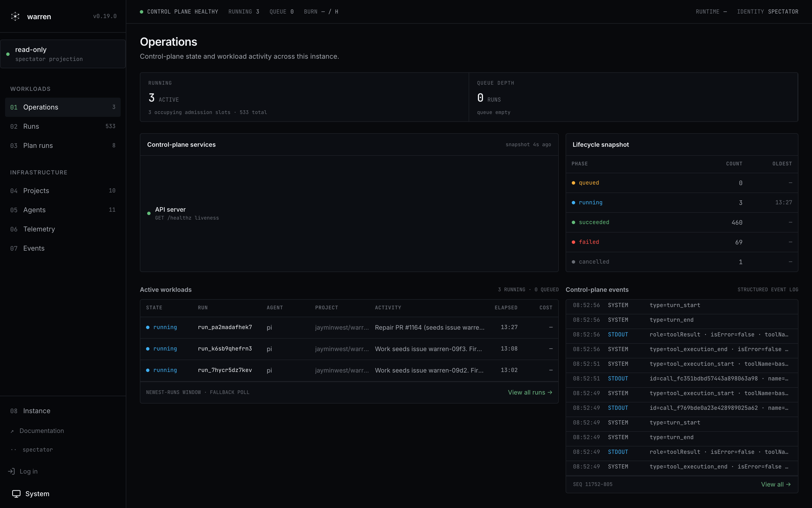Click the RUNTIME header label
The height and width of the screenshot is (508, 812).
tap(711, 12)
